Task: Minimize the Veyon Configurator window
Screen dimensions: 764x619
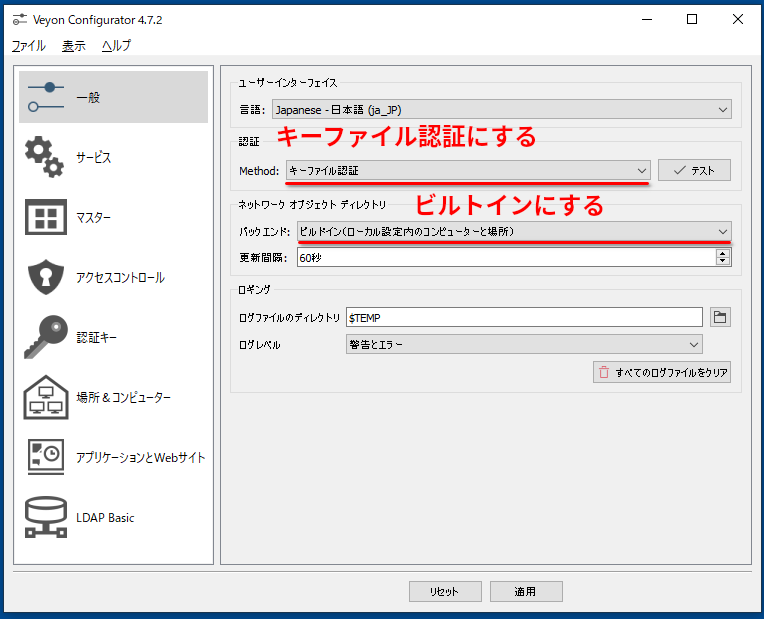Action: tap(647, 19)
